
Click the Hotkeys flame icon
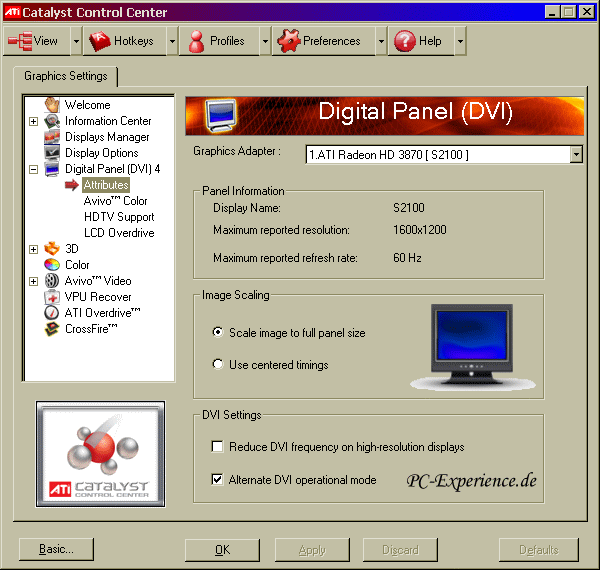99,41
